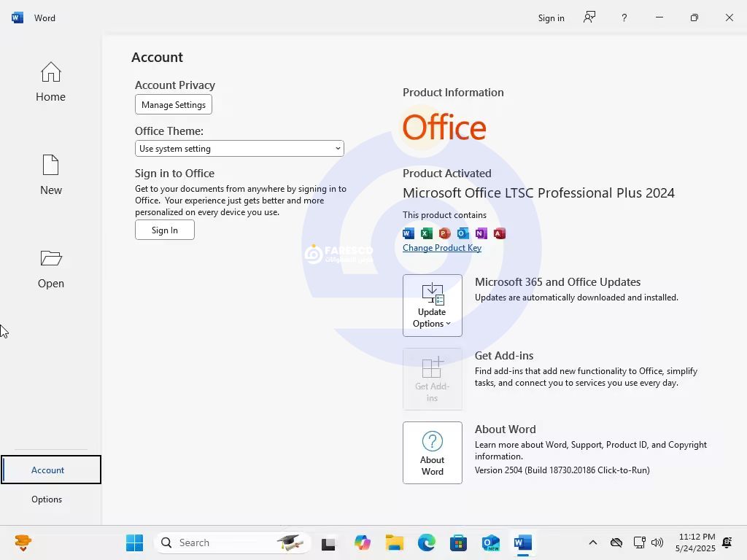Expand Update Options dropdown button
Screen dimensions: 747x560
point(432,306)
